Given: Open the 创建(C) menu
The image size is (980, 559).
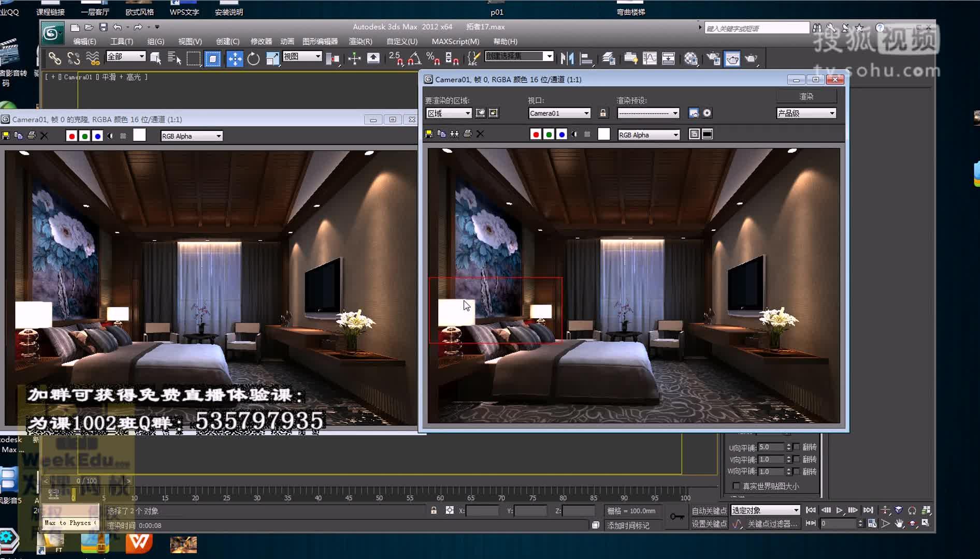Looking at the screenshot, I should 227,41.
